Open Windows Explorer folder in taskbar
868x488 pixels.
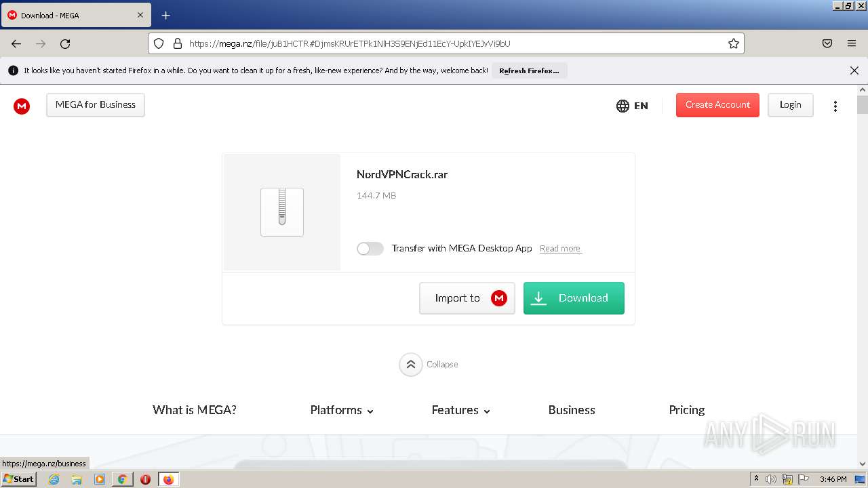(77, 479)
